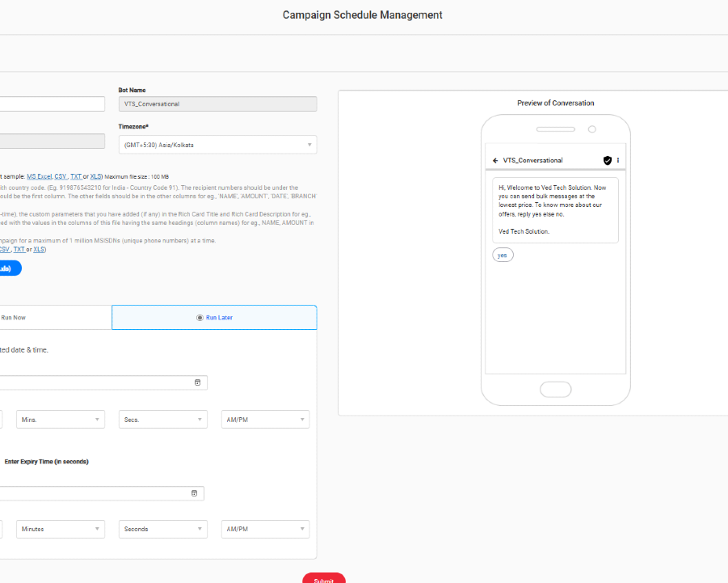This screenshot has height=583, width=728.
Task: Click the verified shield icon in preview
Action: 608,160
